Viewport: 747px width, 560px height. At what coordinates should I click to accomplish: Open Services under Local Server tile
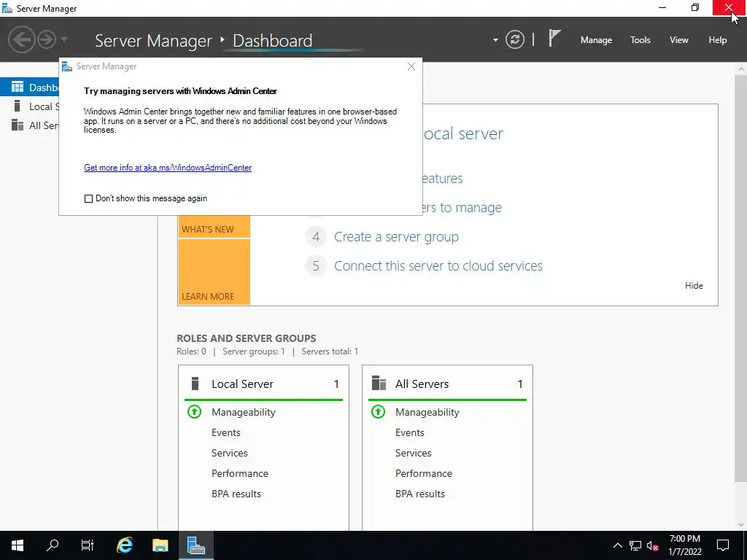point(230,454)
